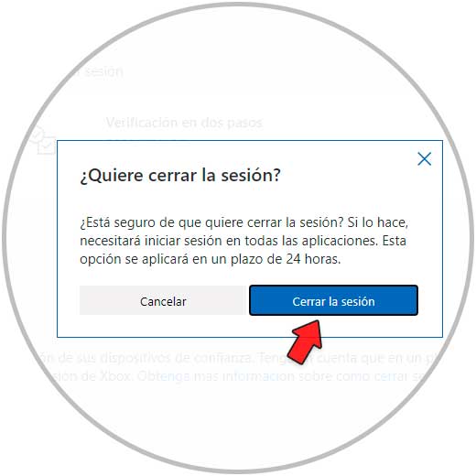Click the ¿Quiere cerrar la sesión? dialog title
Viewport: 476px width, 476px height.
tap(180, 176)
